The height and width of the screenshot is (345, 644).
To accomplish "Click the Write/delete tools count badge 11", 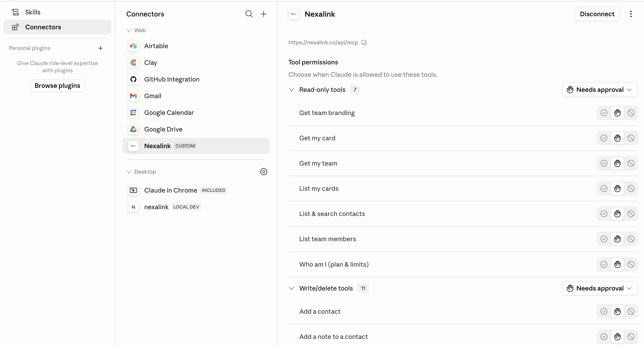I will tap(363, 288).
